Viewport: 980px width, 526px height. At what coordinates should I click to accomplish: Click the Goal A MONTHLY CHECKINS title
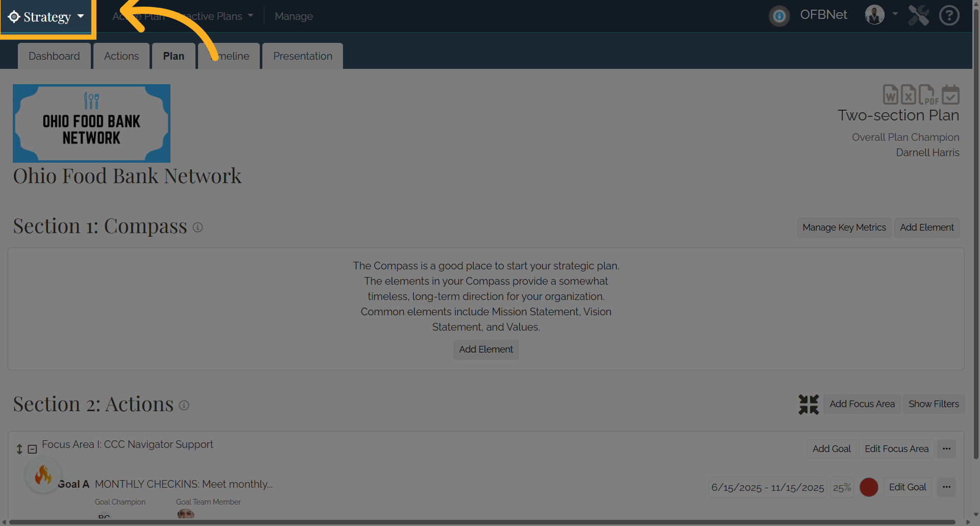[x=184, y=484]
